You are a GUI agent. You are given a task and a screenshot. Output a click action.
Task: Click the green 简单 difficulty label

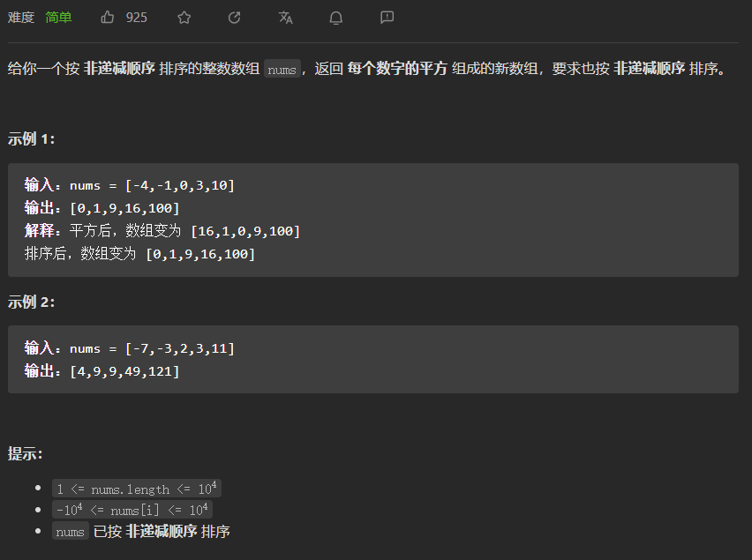click(x=59, y=18)
